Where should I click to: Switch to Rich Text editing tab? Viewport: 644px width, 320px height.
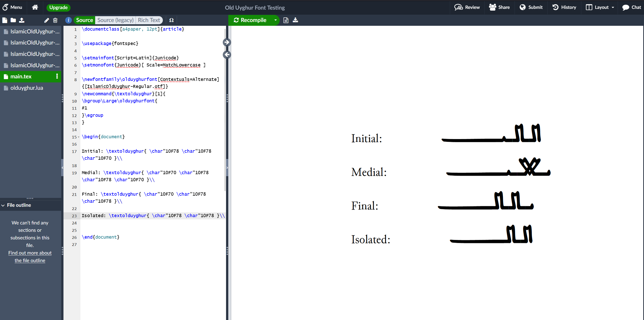[149, 20]
